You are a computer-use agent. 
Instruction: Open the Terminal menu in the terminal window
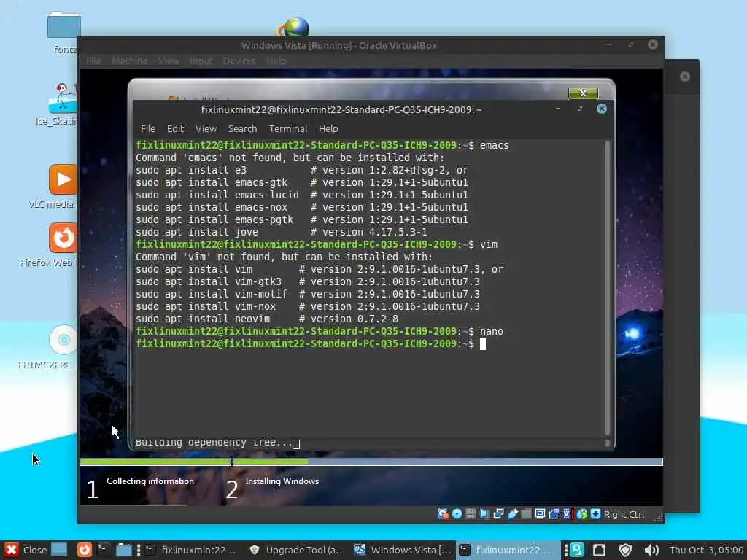coord(287,128)
